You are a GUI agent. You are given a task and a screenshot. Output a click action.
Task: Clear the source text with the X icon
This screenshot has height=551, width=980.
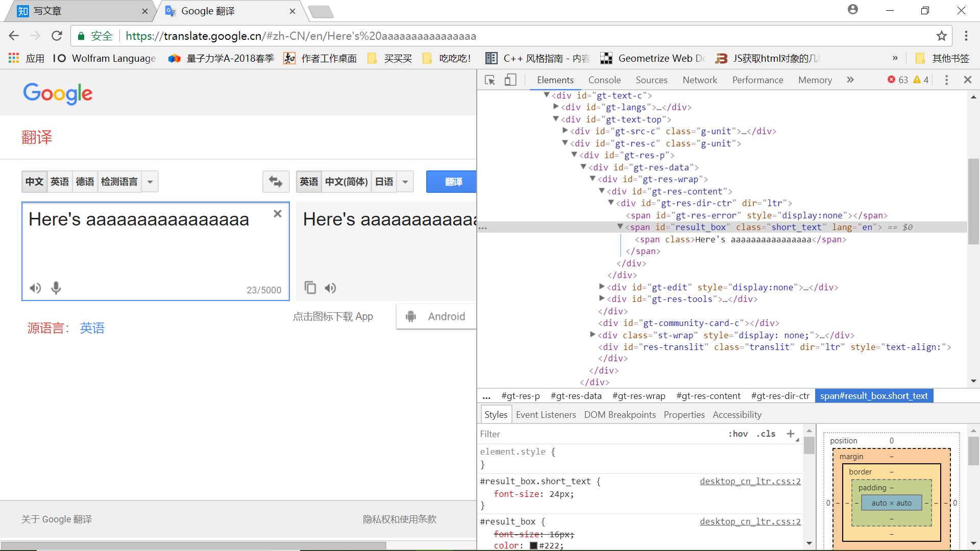tap(278, 214)
